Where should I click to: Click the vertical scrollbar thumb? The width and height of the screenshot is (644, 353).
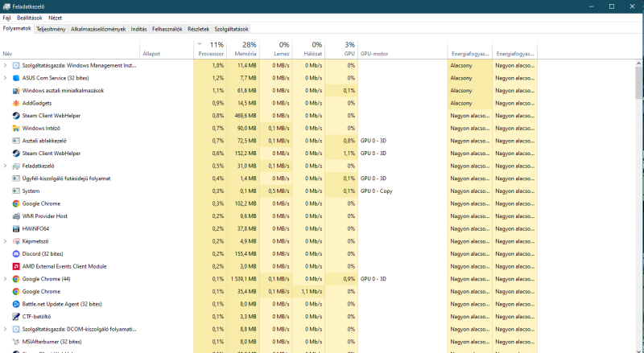point(638,83)
